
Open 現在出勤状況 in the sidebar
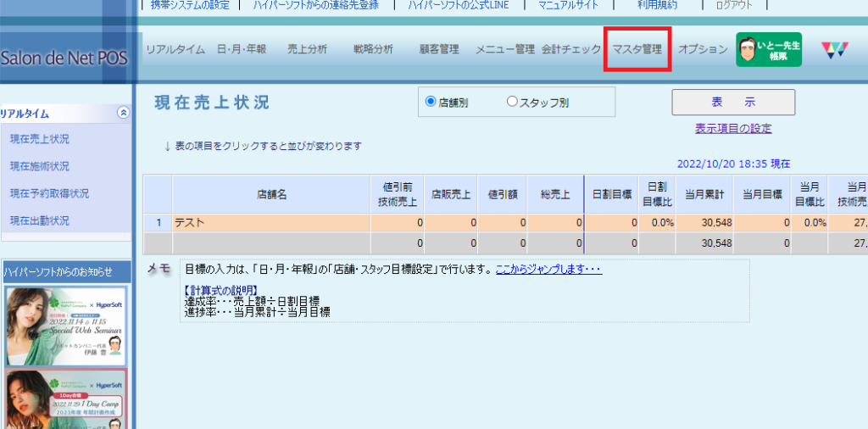(x=39, y=220)
